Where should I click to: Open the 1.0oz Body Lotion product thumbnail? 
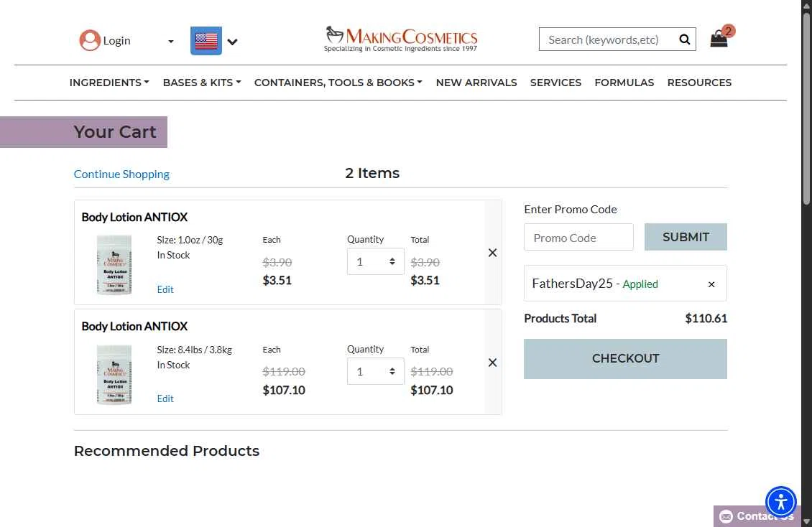(114, 265)
